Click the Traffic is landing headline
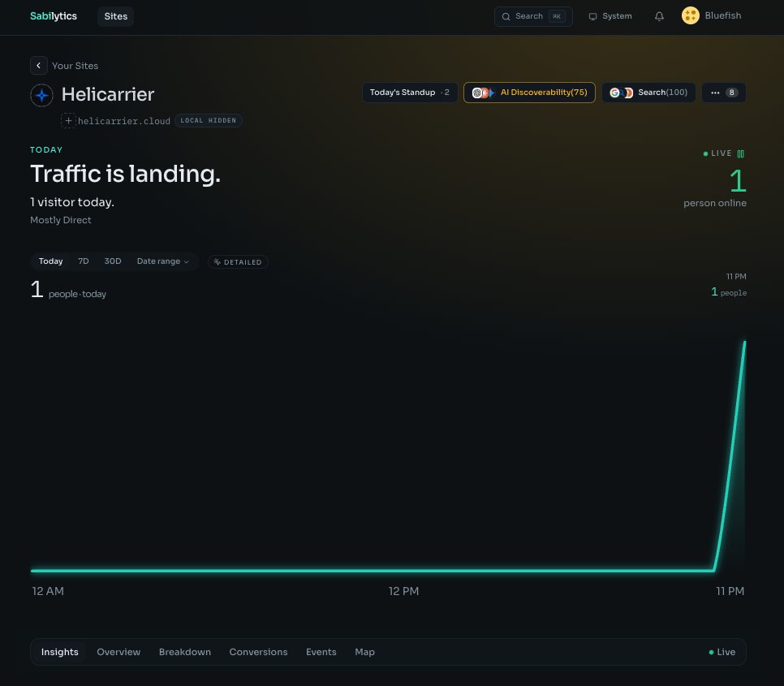Viewport: 784px width, 686px height. [x=125, y=174]
